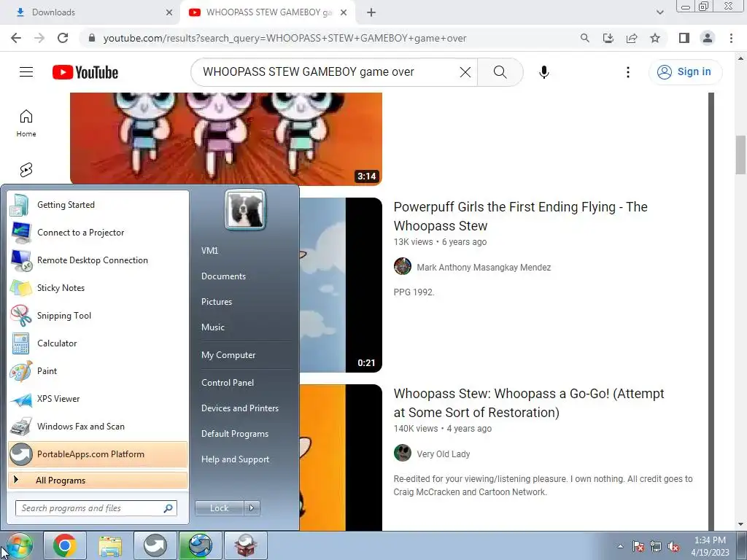This screenshot has height=560, width=747.
Task: Click Sign in on YouTube
Action: coord(686,72)
